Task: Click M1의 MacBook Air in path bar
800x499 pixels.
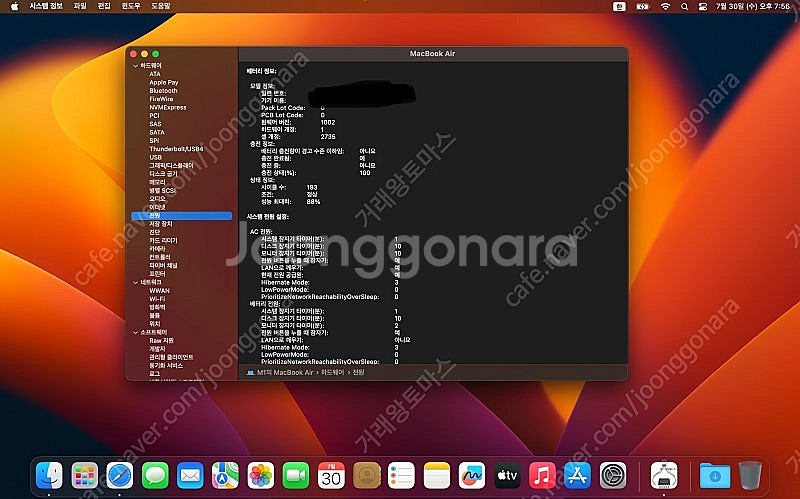Action: tap(285, 372)
